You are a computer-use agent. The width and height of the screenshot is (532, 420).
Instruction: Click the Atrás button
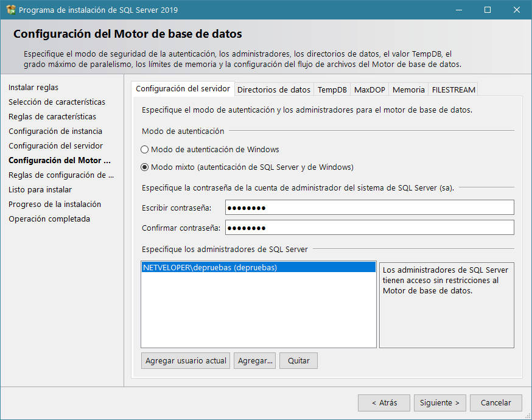tap(383, 402)
